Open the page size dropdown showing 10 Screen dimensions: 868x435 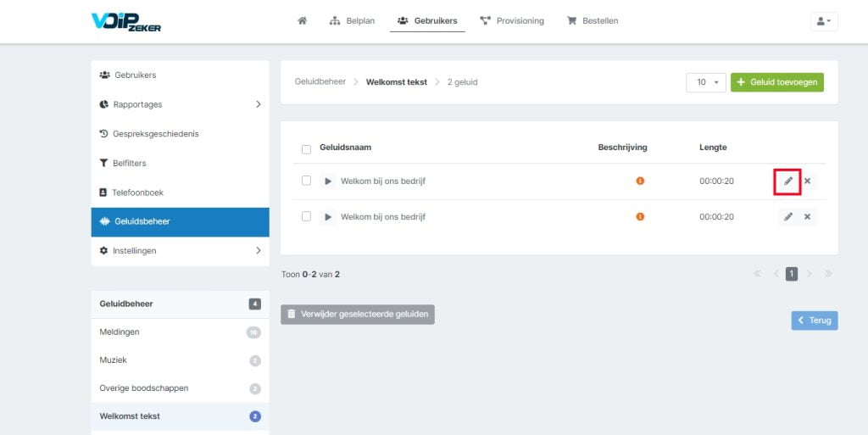(706, 82)
